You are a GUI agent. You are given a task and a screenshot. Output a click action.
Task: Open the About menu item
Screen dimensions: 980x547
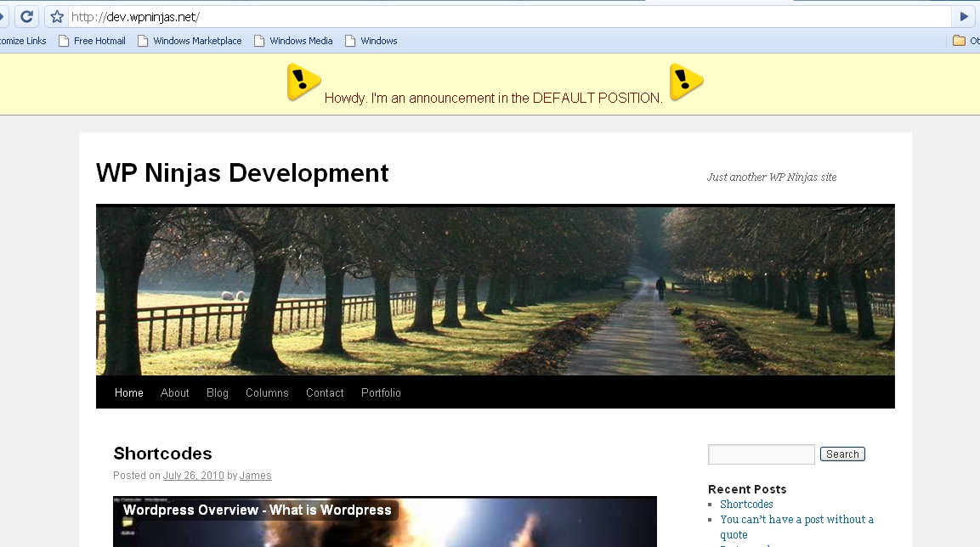pos(175,392)
